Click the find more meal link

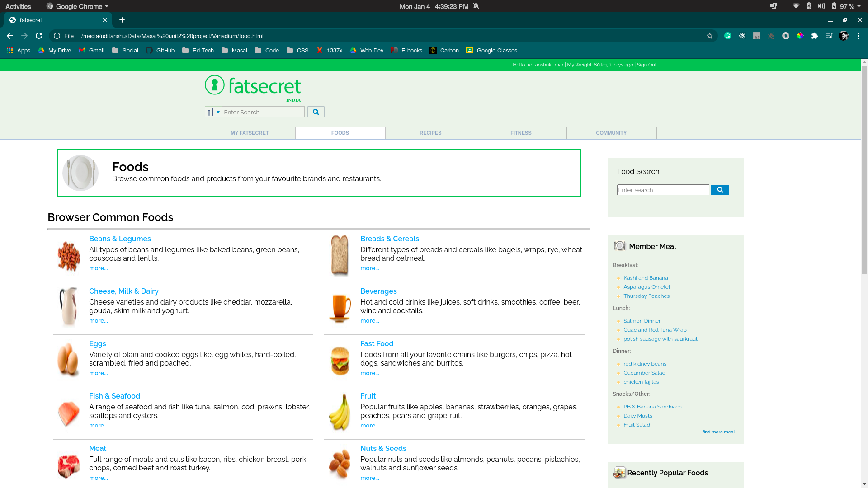718,432
